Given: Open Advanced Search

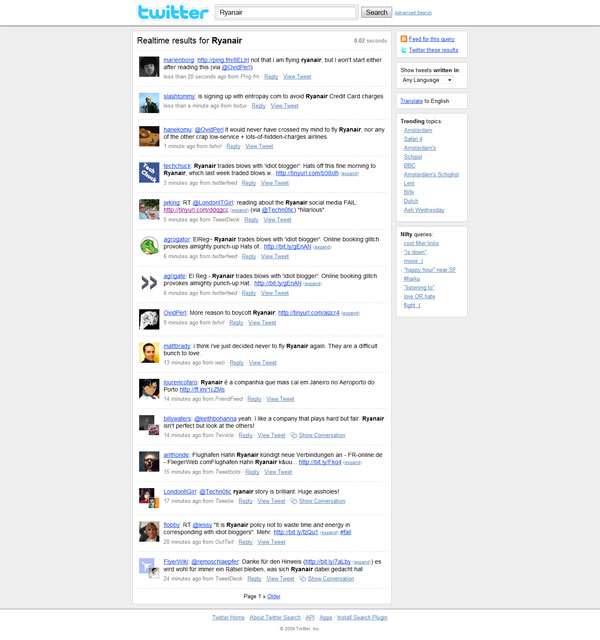Looking at the screenshot, I should (413, 13).
